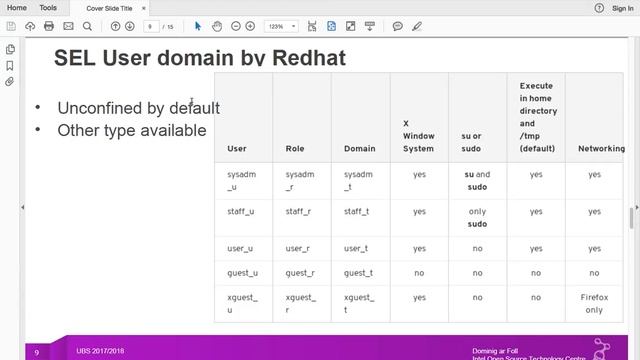Click UBS 2017/2018 footer text
The width and height of the screenshot is (640, 360).
pyautogui.click(x=100, y=351)
